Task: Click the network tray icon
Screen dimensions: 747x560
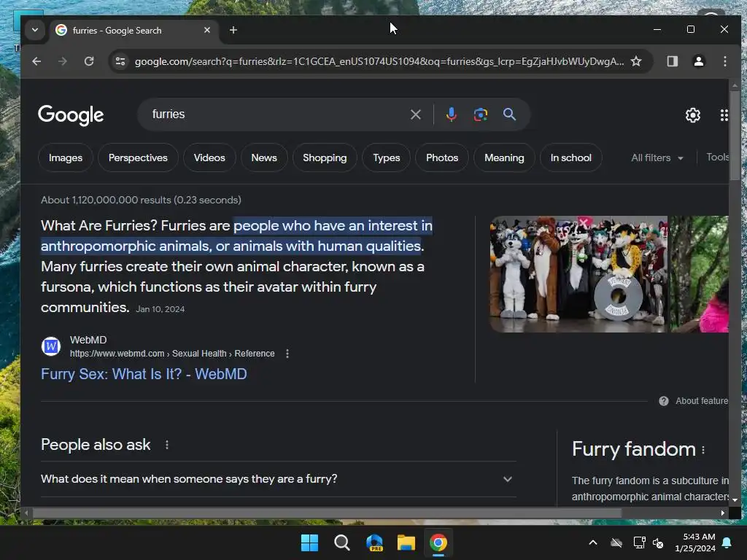Action: point(639,542)
